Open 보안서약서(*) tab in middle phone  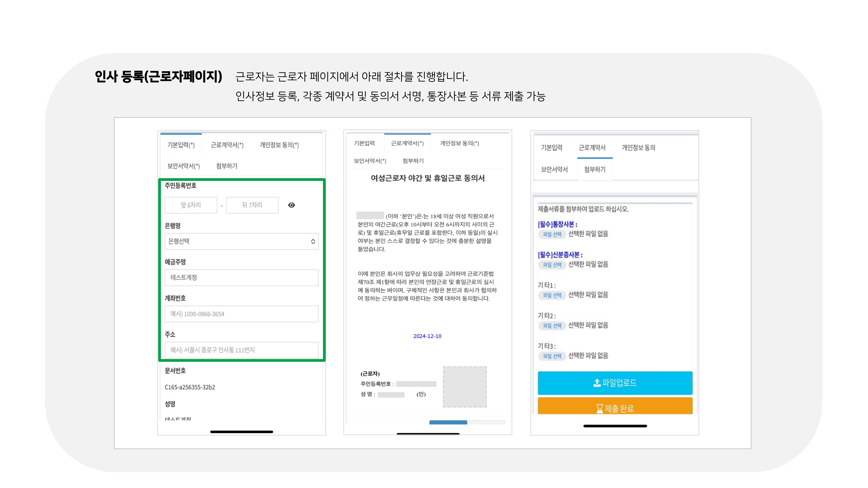(370, 161)
